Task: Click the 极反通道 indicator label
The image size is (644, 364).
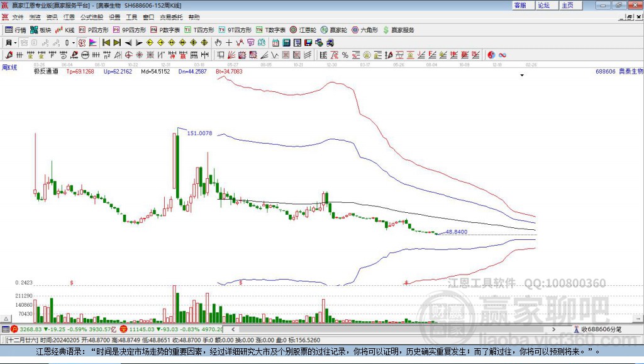Action: (46, 71)
